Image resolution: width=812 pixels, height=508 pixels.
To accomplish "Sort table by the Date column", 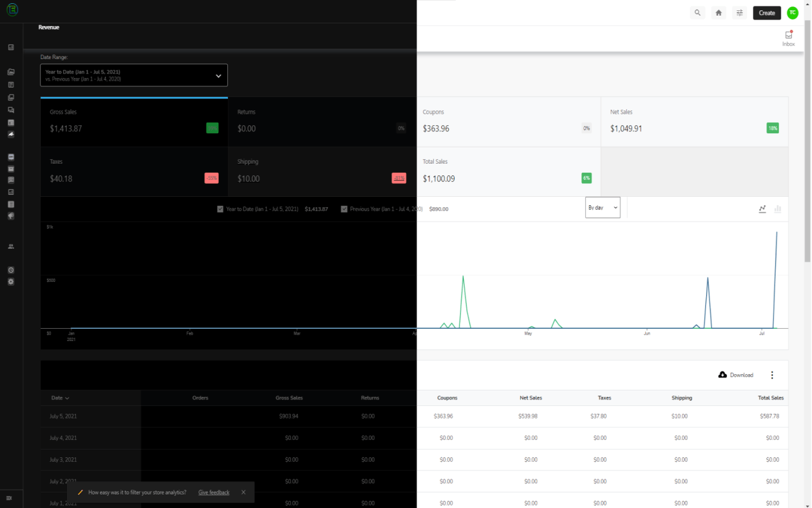I will pos(60,398).
